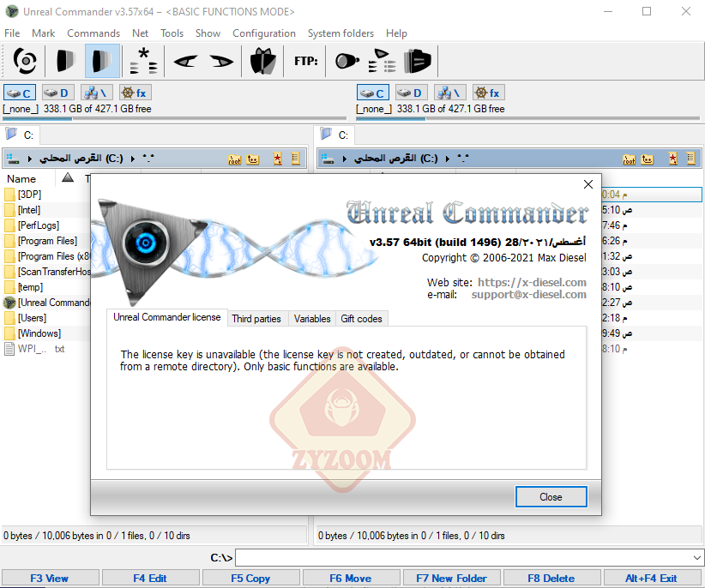
Task: Open the Mark menu
Action: tap(44, 33)
